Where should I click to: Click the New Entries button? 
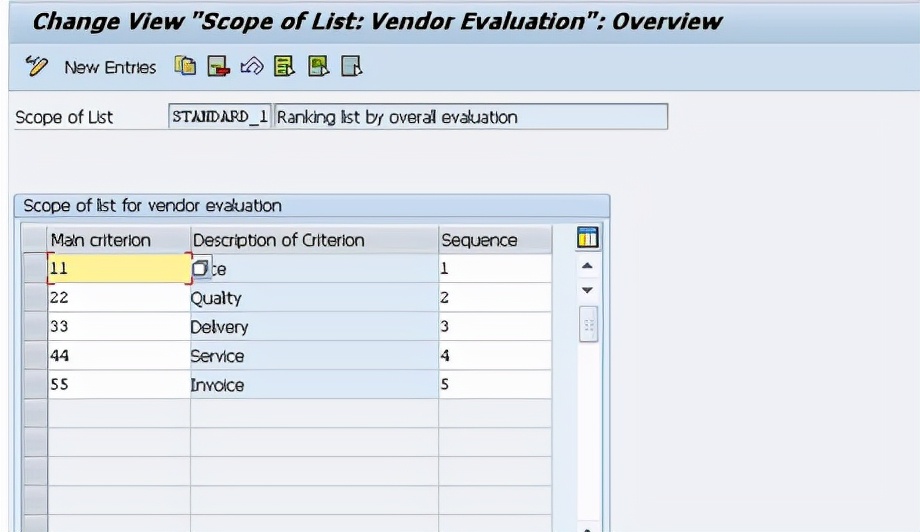coord(110,67)
